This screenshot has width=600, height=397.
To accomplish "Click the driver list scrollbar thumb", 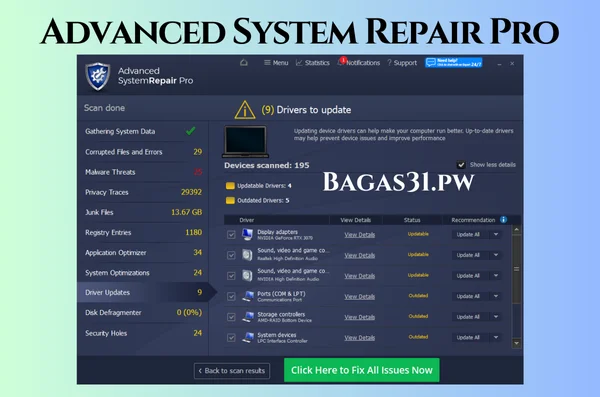I will click(517, 269).
